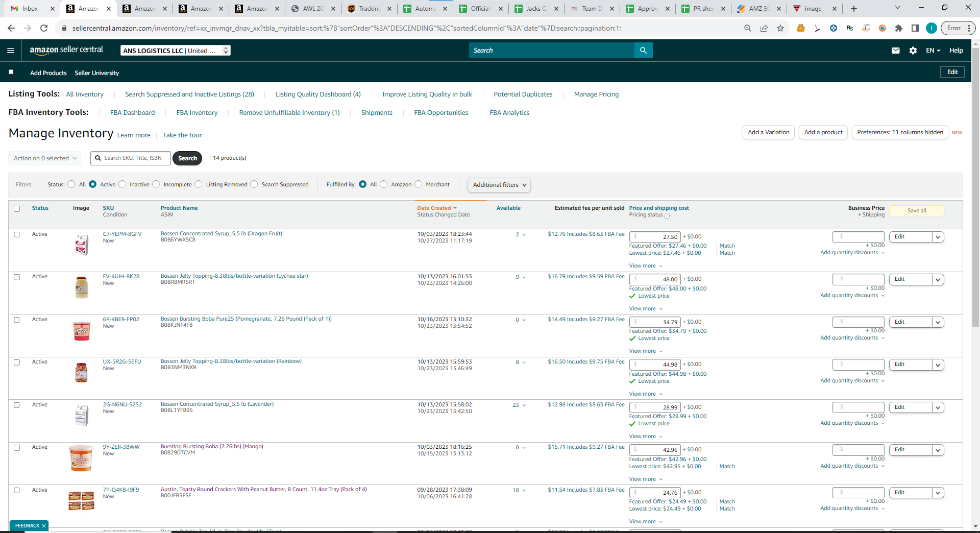Select Fulfilled By Merchant radio button
This screenshot has width=980, height=533.
[x=419, y=184]
